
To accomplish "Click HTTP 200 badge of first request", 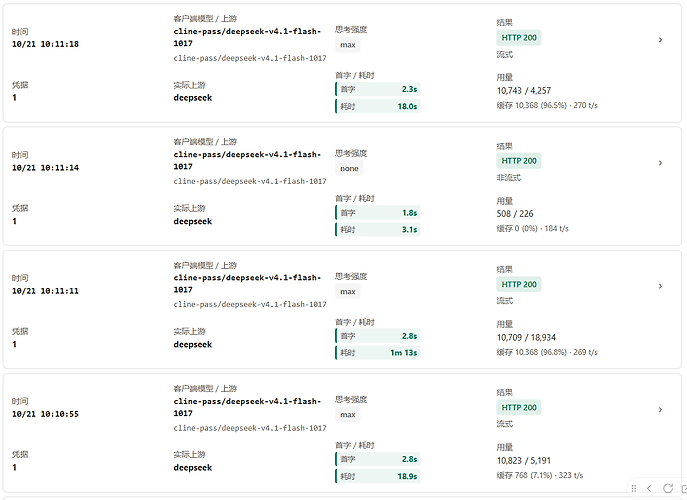I will (x=519, y=38).
